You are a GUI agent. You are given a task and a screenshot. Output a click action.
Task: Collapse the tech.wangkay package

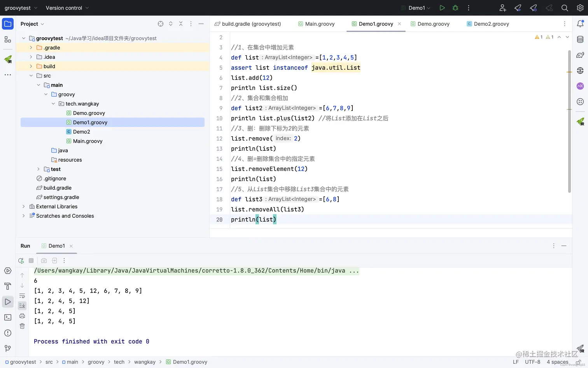point(53,104)
